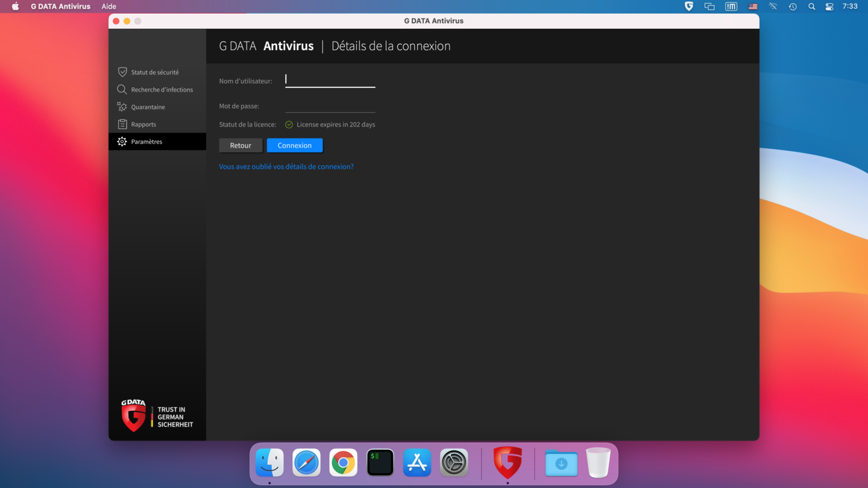Click the Rapports clipboard icon
868x488 pixels.
(122, 124)
